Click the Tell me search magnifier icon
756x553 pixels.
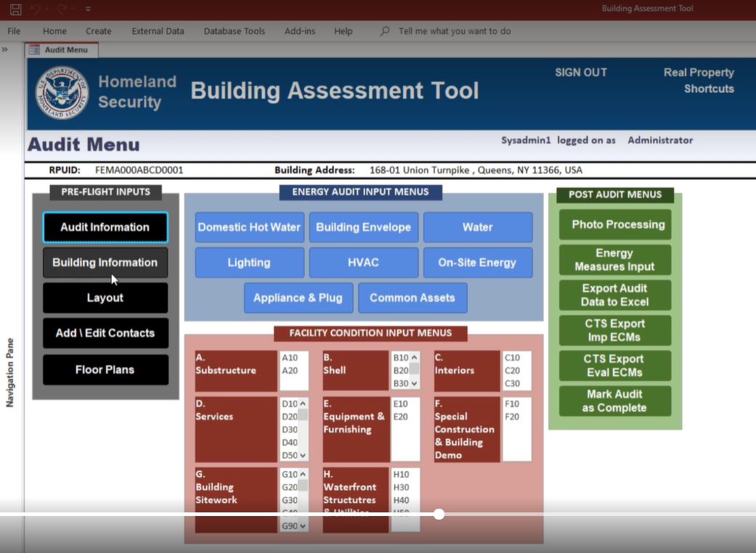(x=384, y=31)
